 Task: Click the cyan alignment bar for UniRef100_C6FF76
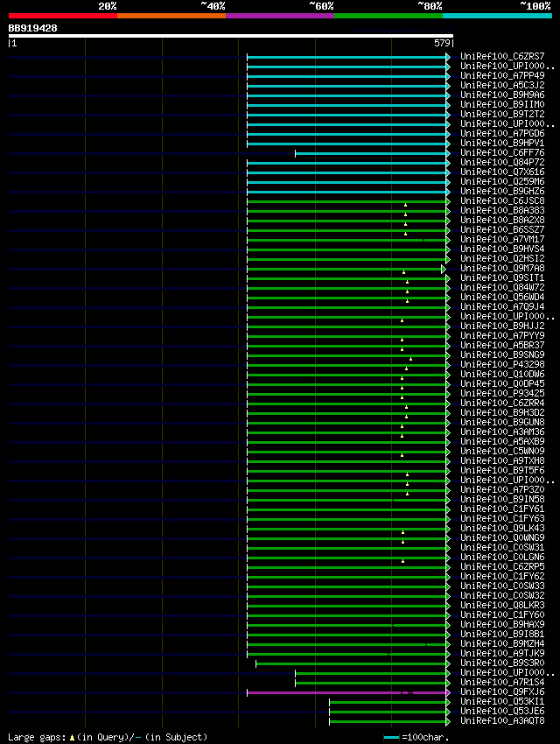(x=371, y=153)
